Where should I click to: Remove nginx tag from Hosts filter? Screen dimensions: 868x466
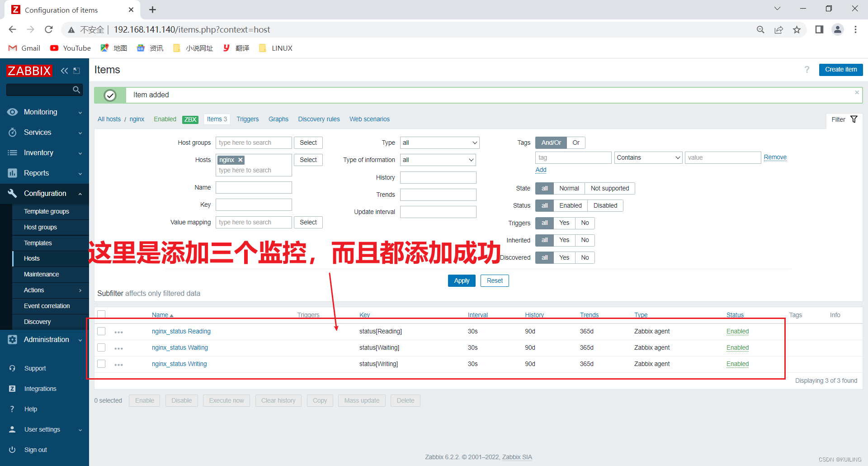coord(241,160)
